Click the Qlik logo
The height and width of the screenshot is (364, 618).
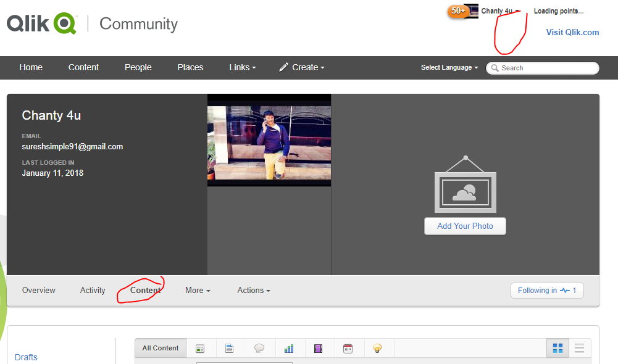pyautogui.click(x=42, y=23)
